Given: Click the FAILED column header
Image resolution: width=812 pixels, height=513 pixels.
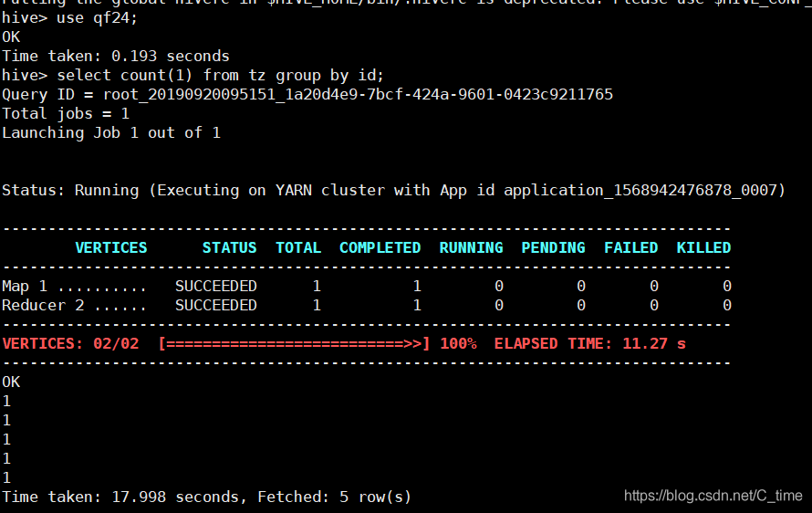Looking at the screenshot, I should [630, 247].
